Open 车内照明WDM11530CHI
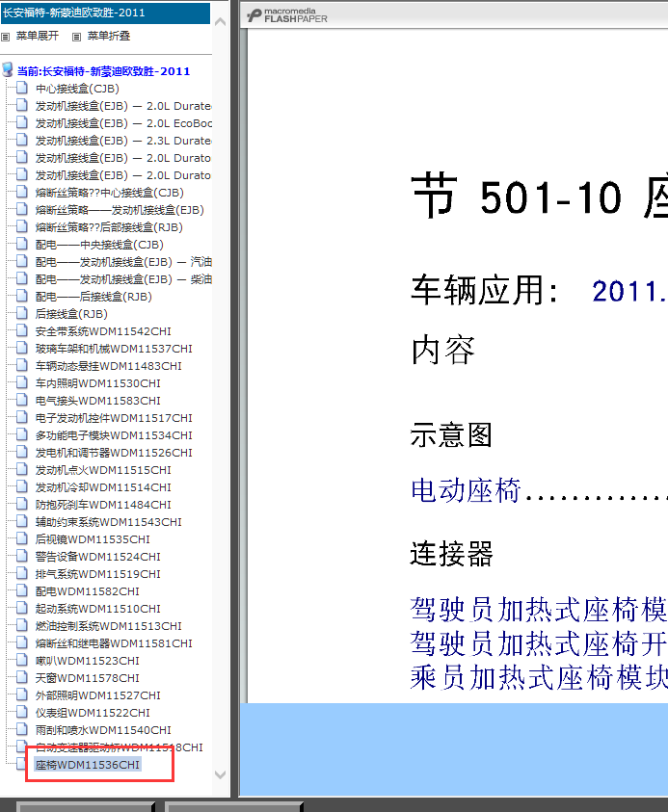 coord(98,383)
